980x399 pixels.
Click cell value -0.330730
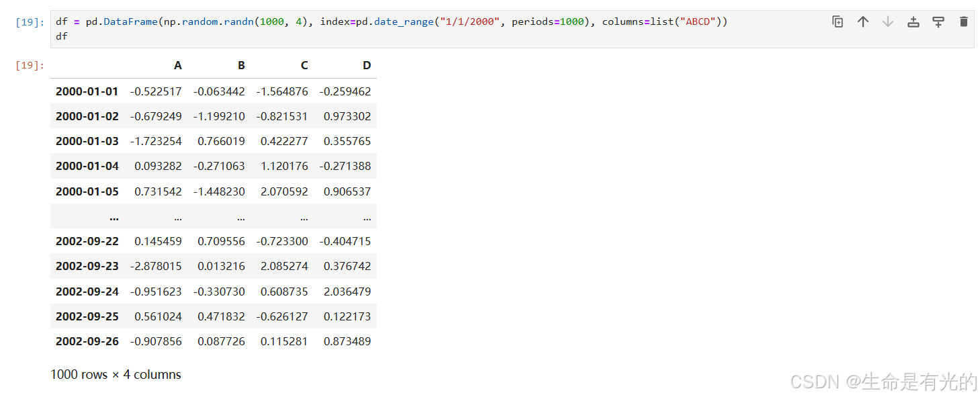tap(219, 292)
